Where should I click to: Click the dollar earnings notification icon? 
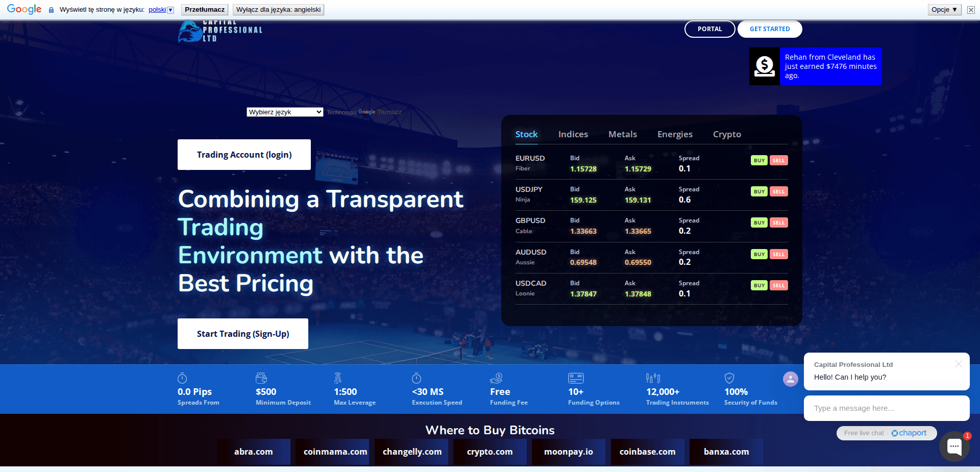tap(764, 66)
